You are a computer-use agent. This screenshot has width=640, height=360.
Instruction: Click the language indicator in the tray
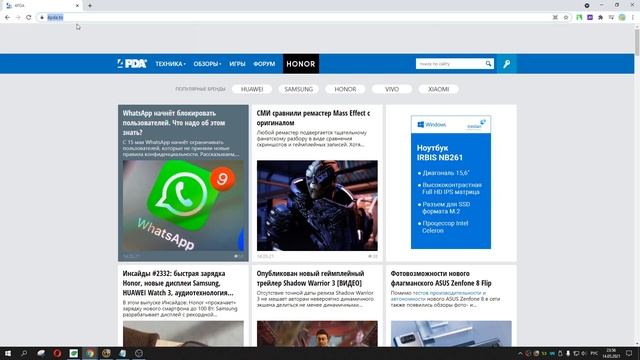tap(594, 353)
